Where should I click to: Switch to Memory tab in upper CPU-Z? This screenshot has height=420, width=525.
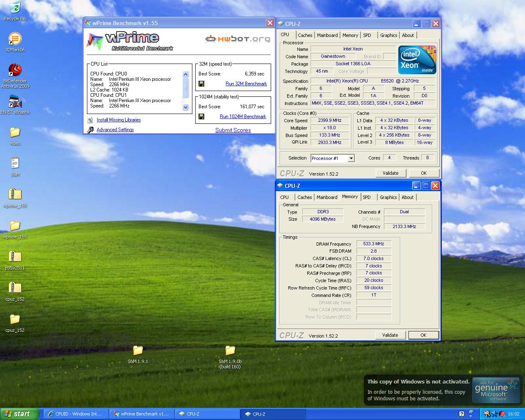point(350,35)
